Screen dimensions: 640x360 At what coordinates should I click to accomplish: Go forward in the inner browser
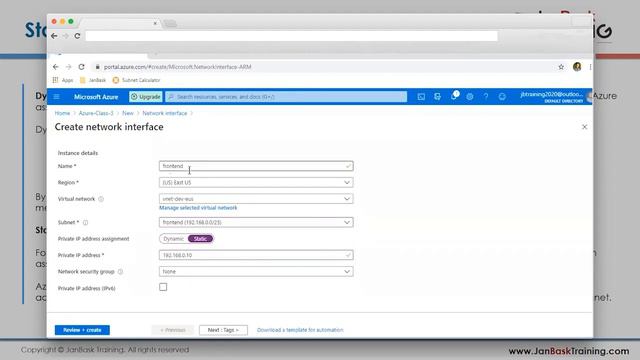69,67
